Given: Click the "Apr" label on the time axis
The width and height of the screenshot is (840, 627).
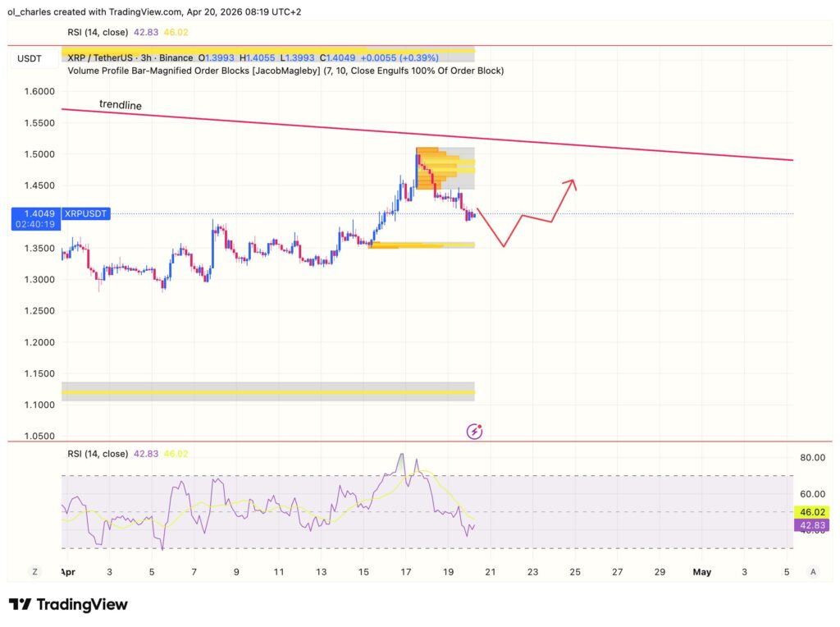Looking at the screenshot, I should tap(69, 572).
